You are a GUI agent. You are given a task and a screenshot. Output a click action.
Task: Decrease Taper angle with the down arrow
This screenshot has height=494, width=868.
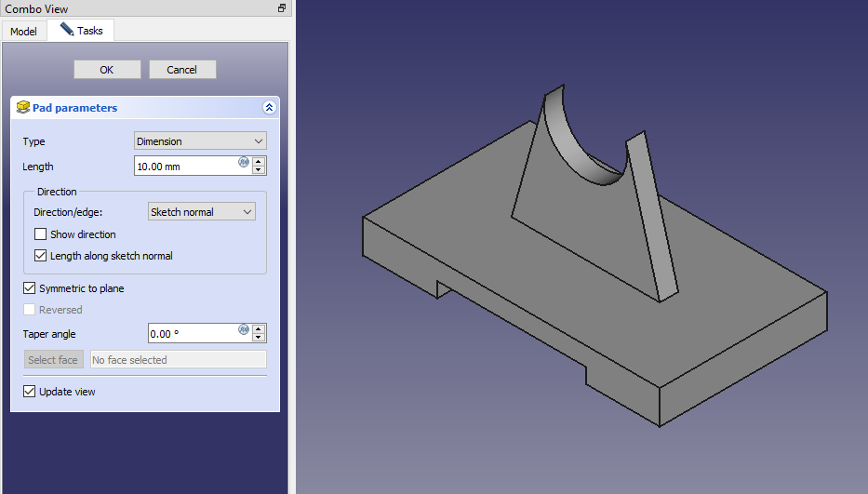(x=259, y=339)
